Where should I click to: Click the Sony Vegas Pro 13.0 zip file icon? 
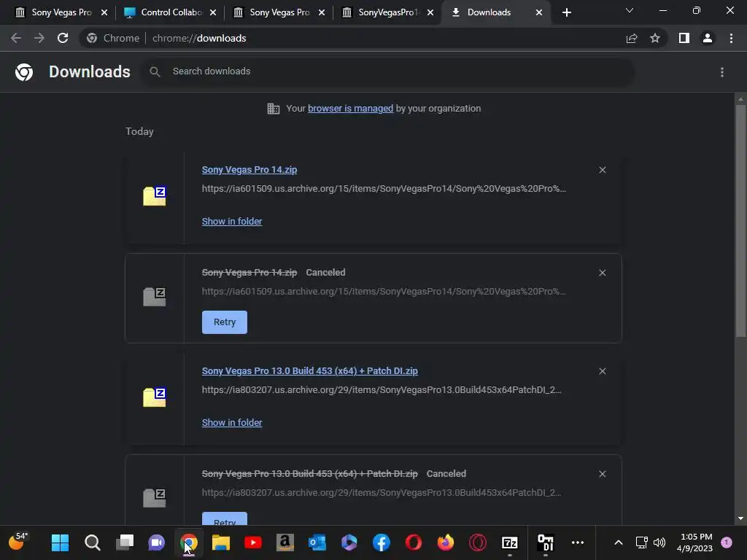(155, 397)
